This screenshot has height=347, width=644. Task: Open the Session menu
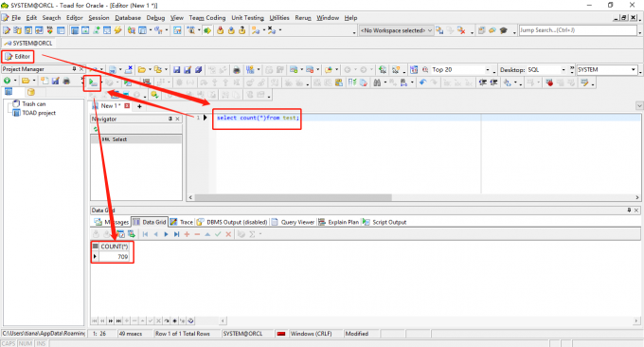click(x=99, y=18)
